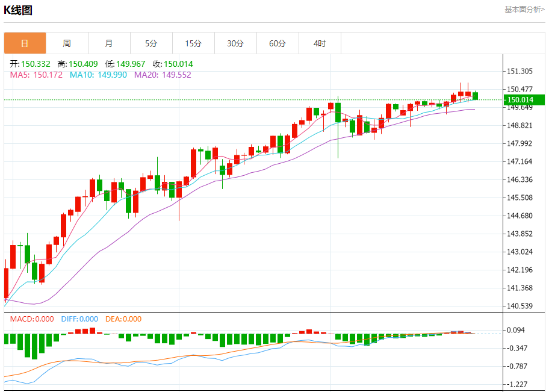Open the 基本面分析 link

pyautogui.click(x=524, y=10)
